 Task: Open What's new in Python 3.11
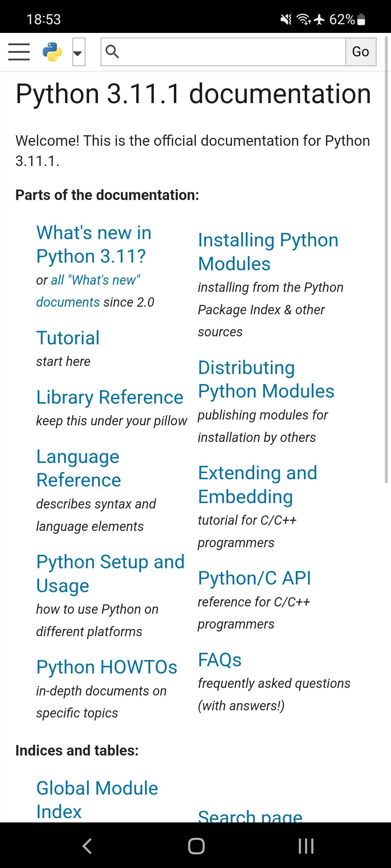(93, 244)
